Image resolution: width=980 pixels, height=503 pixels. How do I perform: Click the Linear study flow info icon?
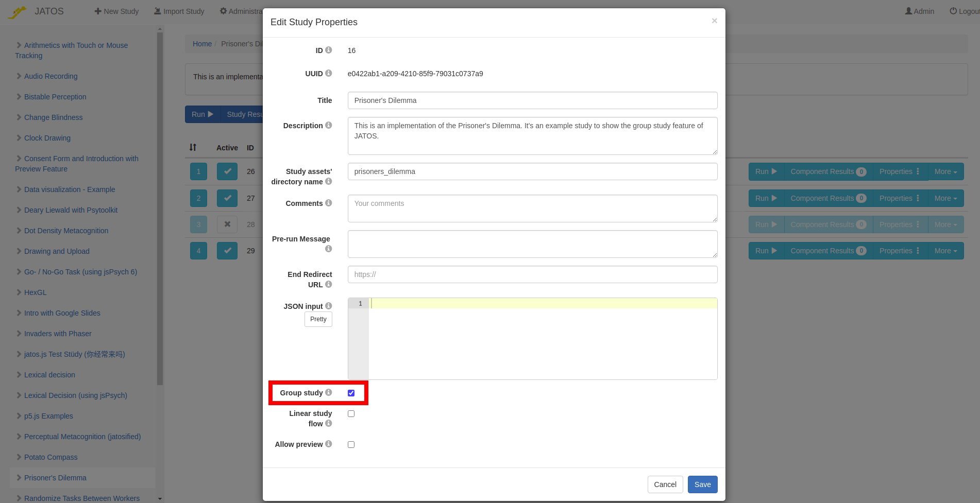point(328,423)
